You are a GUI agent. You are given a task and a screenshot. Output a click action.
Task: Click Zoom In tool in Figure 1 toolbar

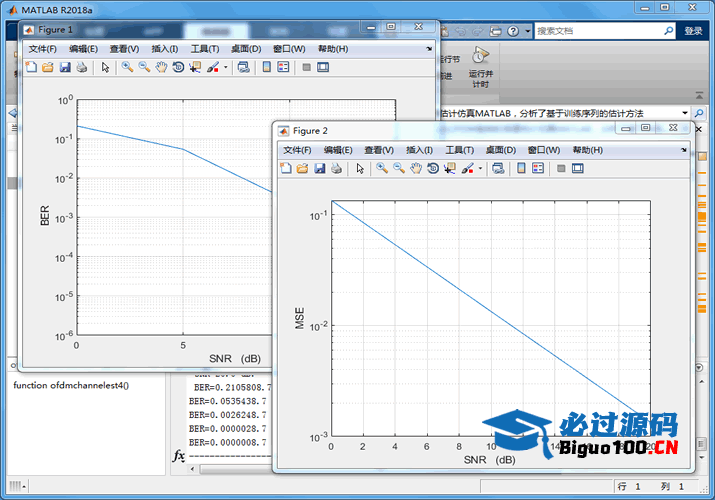[127, 67]
